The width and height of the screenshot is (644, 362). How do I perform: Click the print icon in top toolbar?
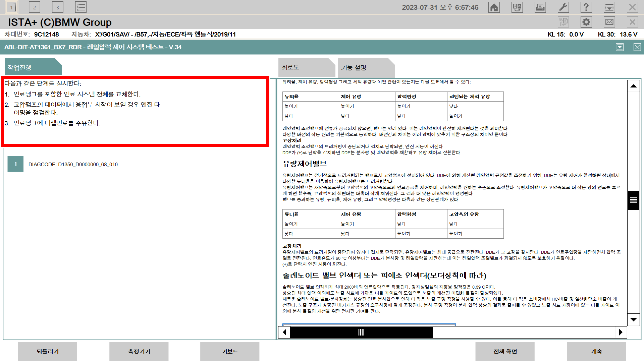click(540, 7)
